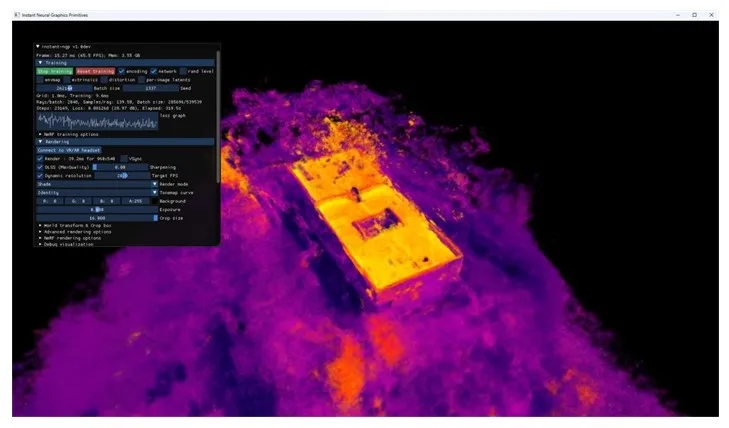Open the Tonemap curve dropdown

154,192
